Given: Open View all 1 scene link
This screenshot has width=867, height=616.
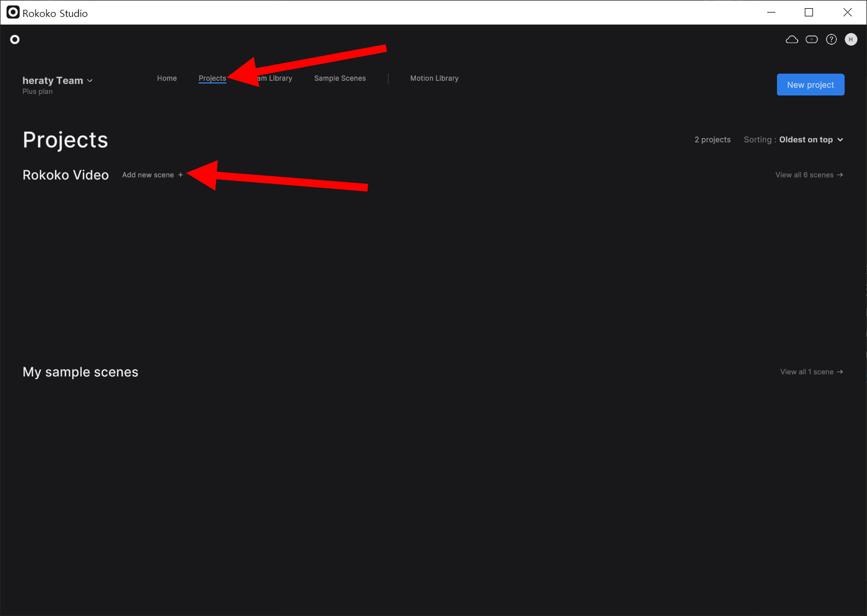Looking at the screenshot, I should click(811, 372).
